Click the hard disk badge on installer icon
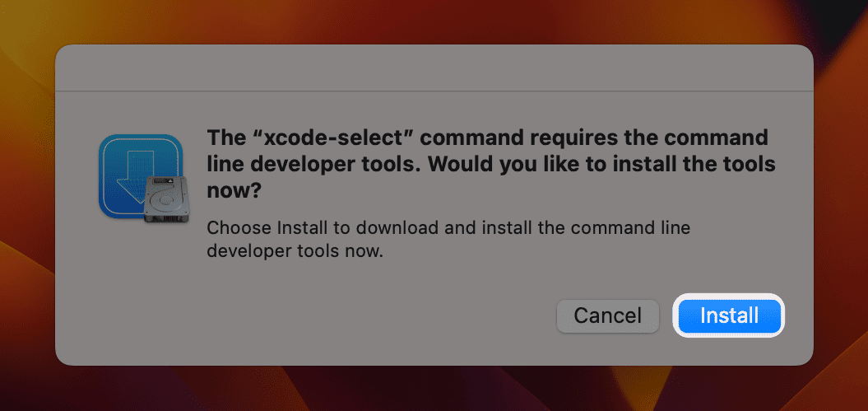 (166, 199)
